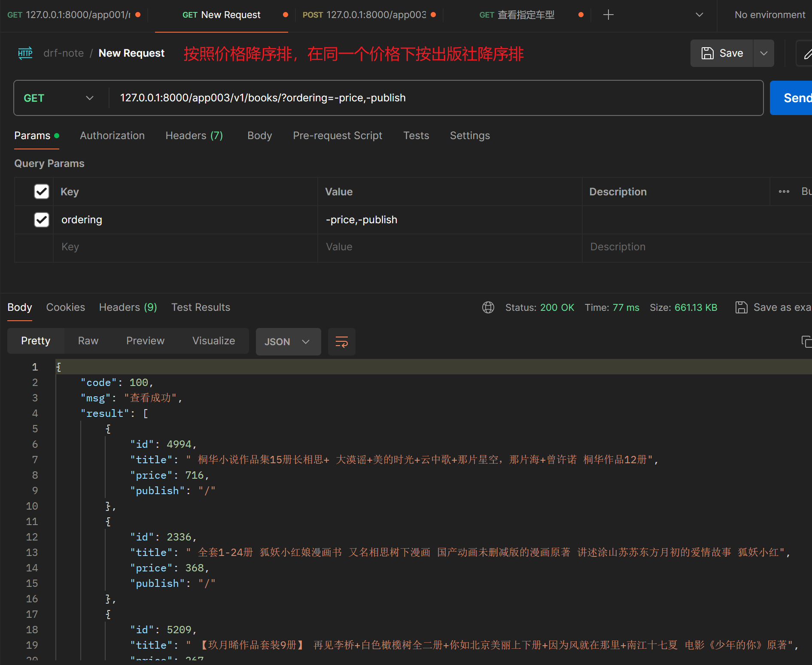Click the Status 200 OK text
Image resolution: width=812 pixels, height=665 pixels.
point(539,307)
